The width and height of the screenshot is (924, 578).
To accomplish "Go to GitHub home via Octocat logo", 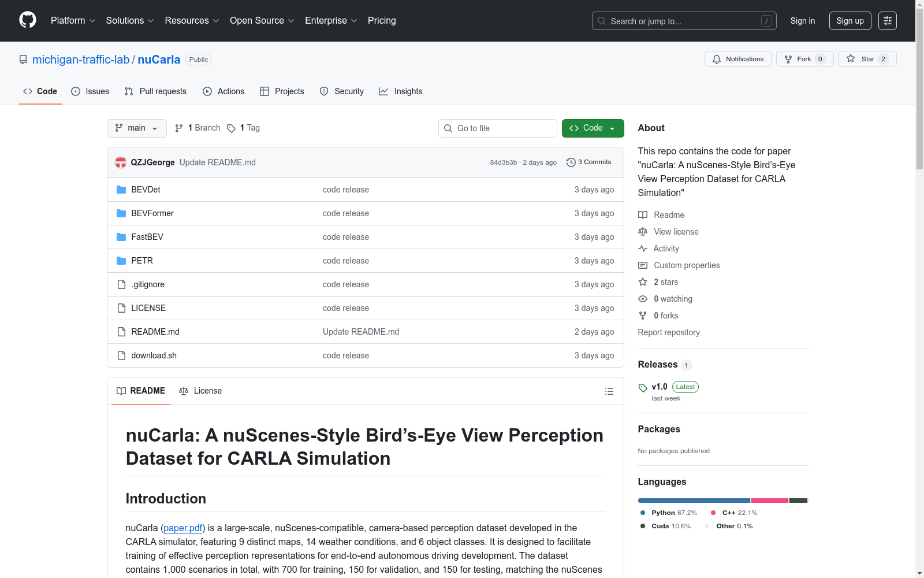I will click(28, 20).
